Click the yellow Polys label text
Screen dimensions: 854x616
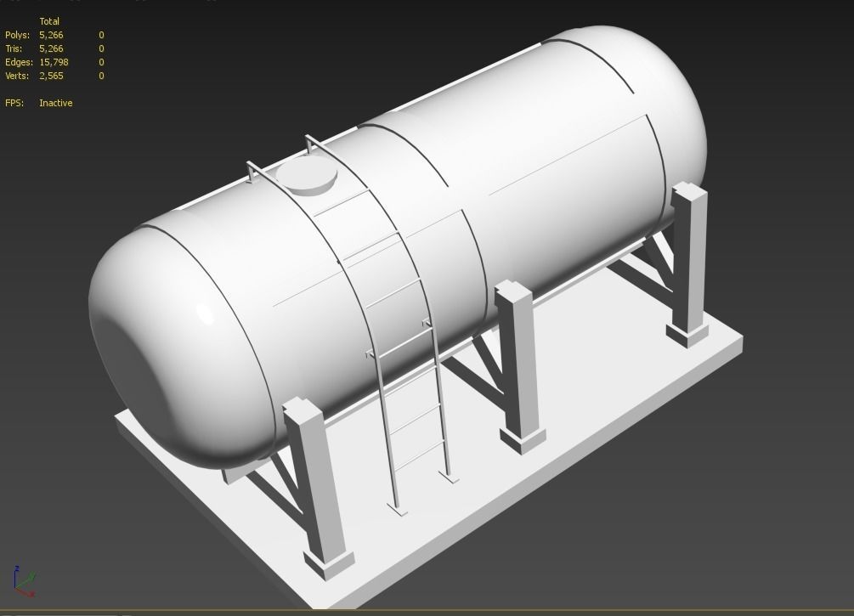pos(15,35)
